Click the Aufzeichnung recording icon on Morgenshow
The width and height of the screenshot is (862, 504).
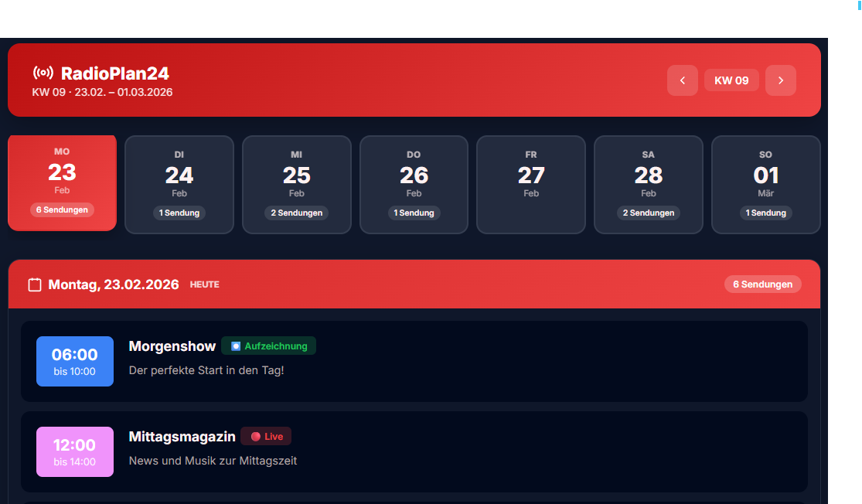pyautogui.click(x=236, y=346)
